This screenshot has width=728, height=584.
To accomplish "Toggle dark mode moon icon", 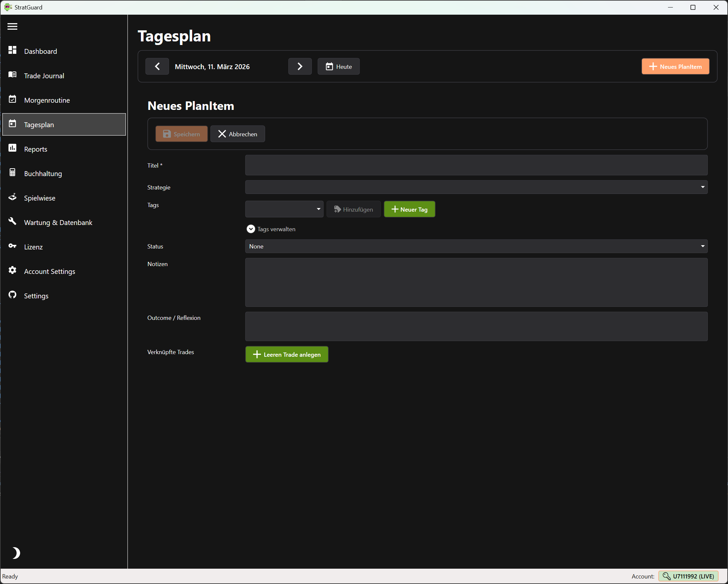I will pyautogui.click(x=16, y=553).
